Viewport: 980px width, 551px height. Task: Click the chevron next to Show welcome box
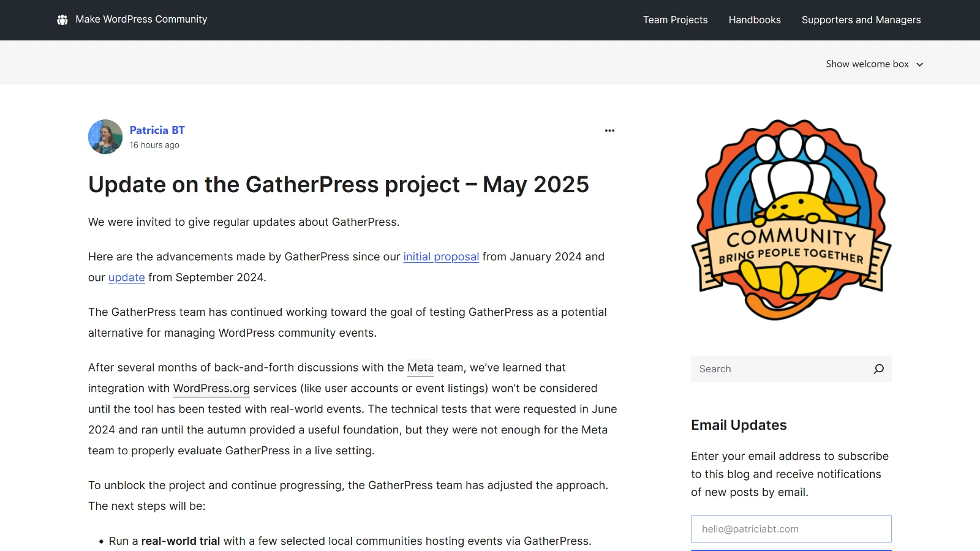coord(919,64)
